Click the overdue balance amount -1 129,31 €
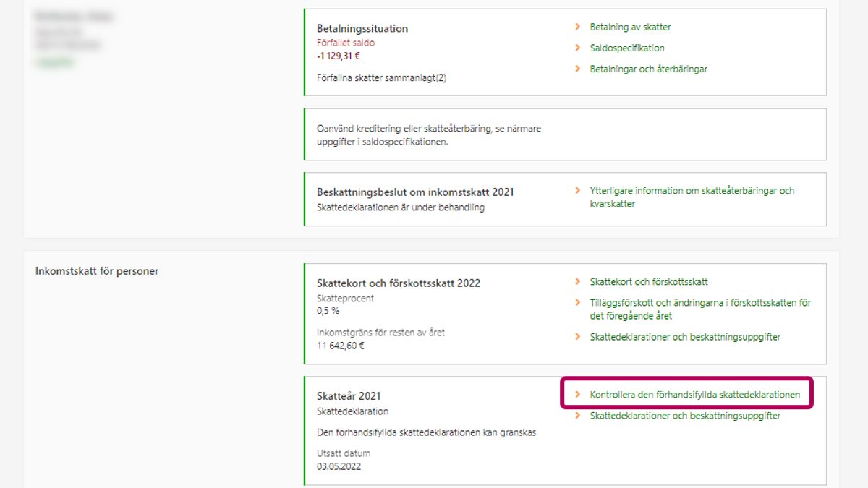This screenshot has width=868, height=488. point(339,56)
